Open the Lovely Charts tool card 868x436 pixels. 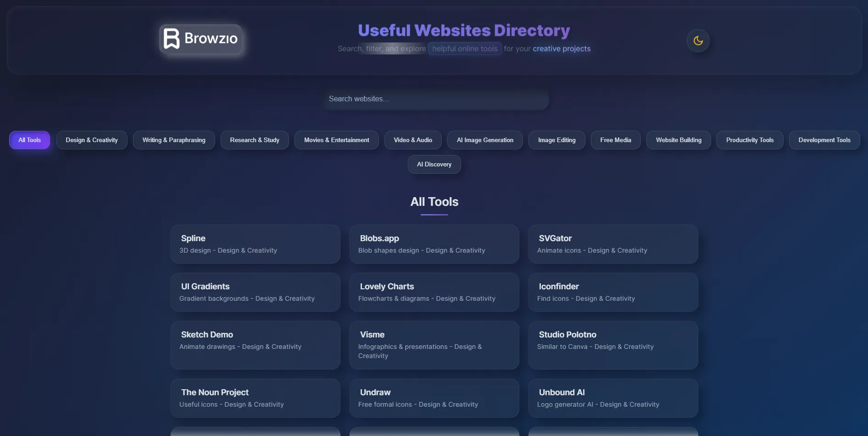(434, 292)
